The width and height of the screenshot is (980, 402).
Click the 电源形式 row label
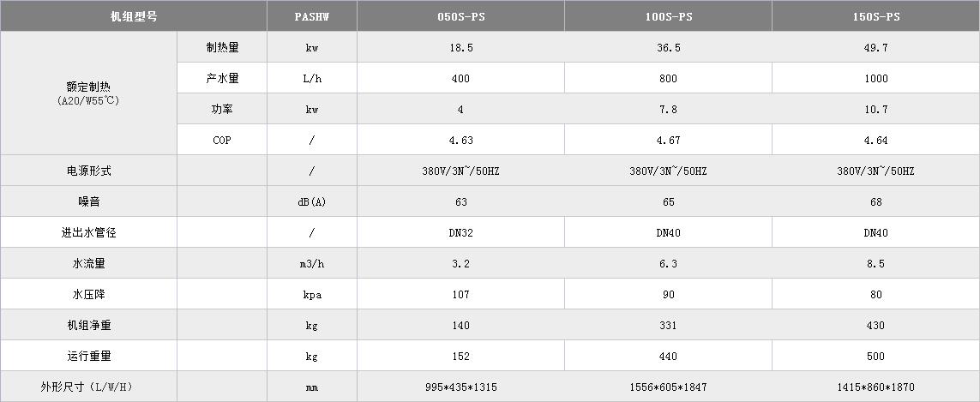click(89, 171)
